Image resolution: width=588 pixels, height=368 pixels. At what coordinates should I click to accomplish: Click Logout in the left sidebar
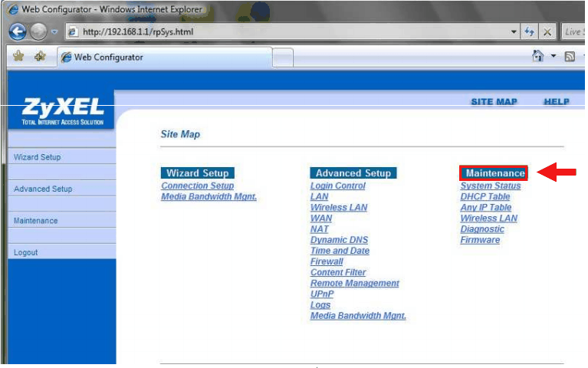[x=25, y=252]
